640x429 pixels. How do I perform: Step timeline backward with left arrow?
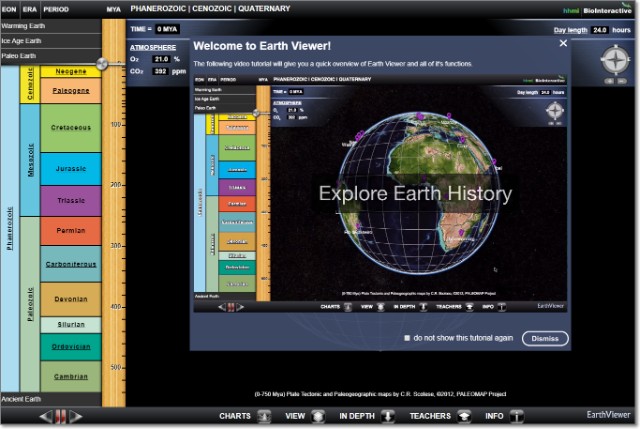pyautogui.click(x=45, y=416)
